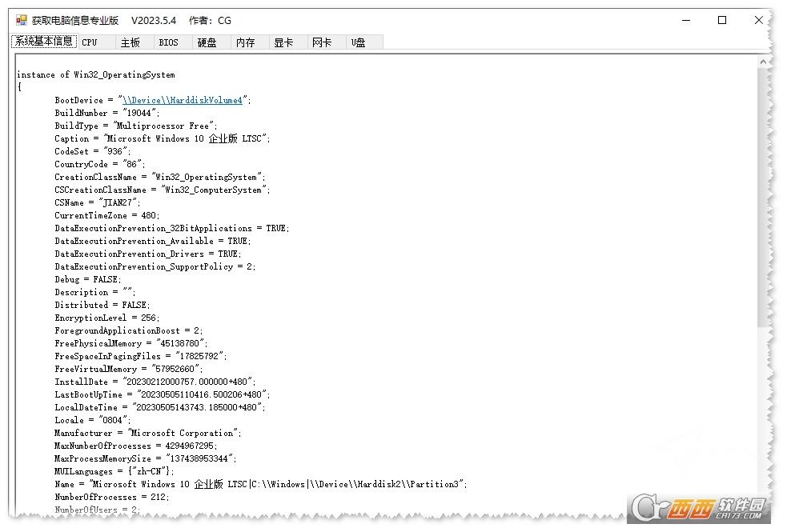Select the CurrentTimeZone = 480 line
This screenshot has height=532, width=787.
(107, 215)
